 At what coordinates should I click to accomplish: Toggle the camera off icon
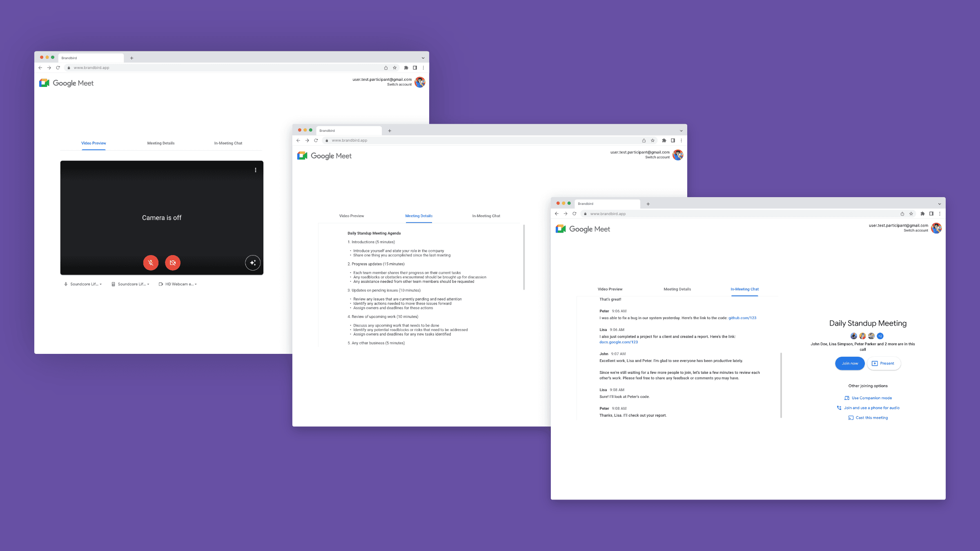pyautogui.click(x=172, y=262)
